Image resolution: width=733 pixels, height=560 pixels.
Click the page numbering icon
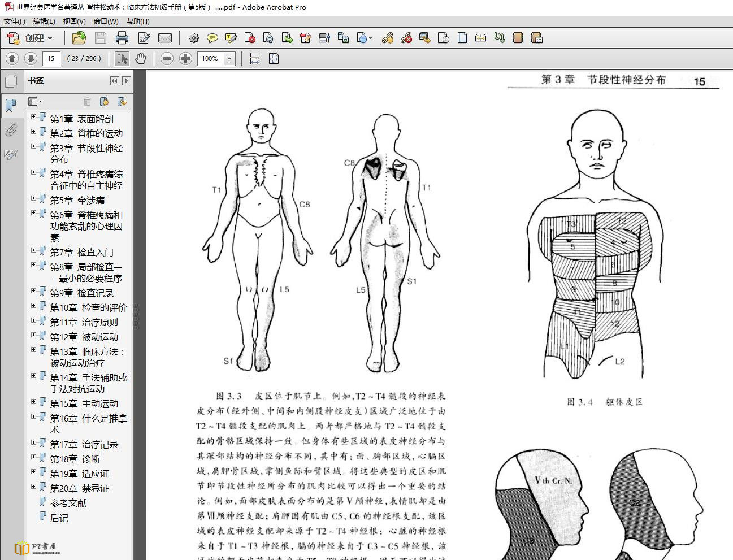(x=444, y=38)
